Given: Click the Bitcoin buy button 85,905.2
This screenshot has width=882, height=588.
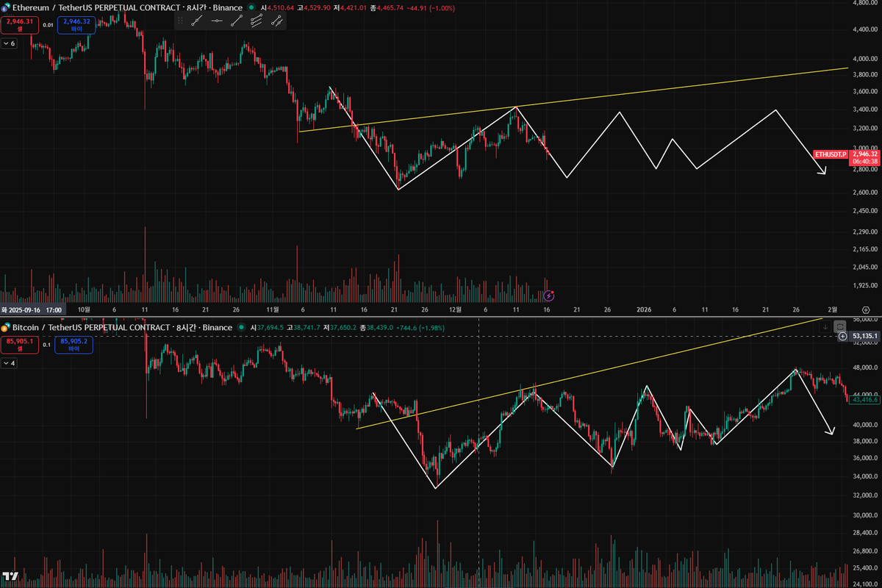Looking at the screenshot, I should point(73,345).
